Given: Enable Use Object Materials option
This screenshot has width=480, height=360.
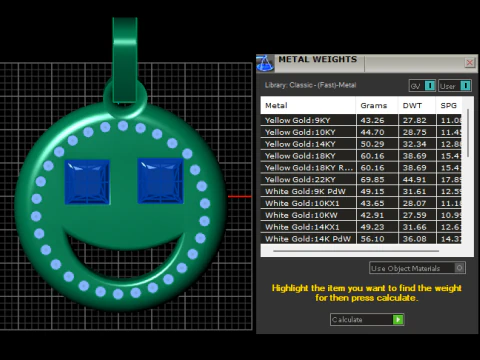Looking at the screenshot, I should point(417,268).
